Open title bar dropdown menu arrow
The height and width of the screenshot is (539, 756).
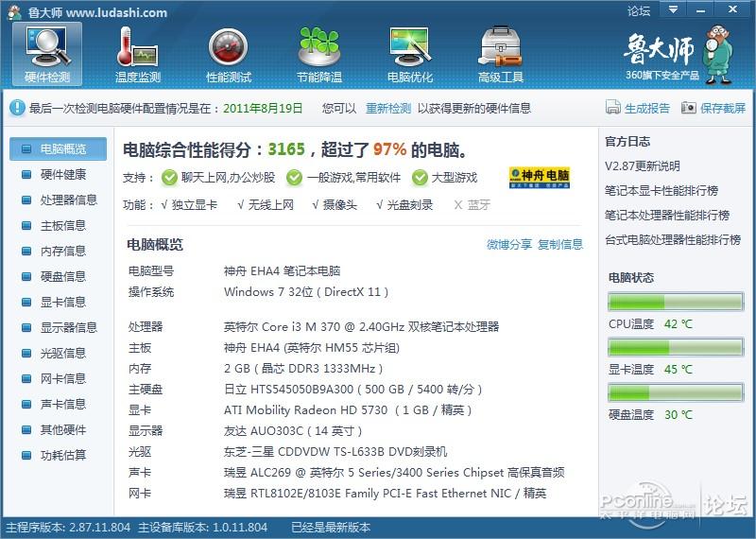673,9
